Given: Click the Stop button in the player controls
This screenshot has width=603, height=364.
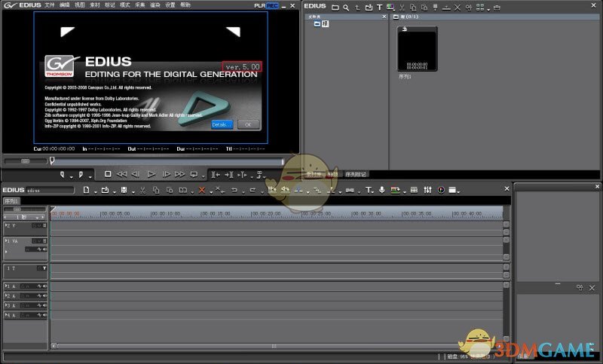Looking at the screenshot, I should (108, 174).
